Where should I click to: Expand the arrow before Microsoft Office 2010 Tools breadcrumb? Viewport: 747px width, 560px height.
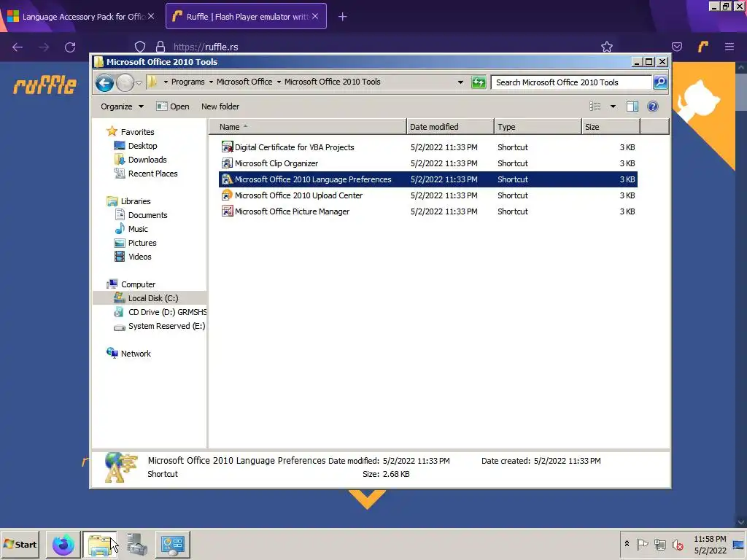[279, 82]
